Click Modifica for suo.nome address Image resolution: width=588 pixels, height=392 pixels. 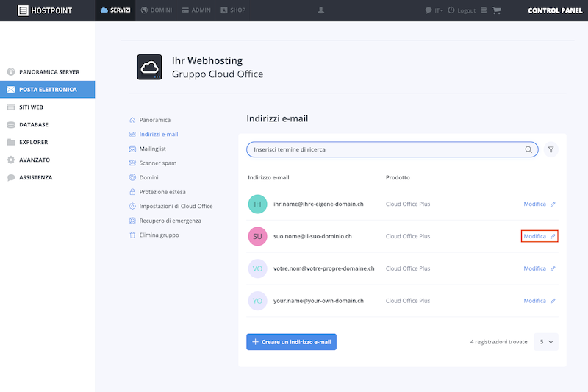pos(539,236)
